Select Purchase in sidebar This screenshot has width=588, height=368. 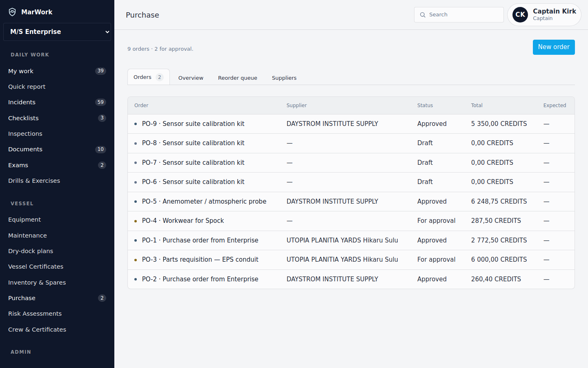click(57, 298)
